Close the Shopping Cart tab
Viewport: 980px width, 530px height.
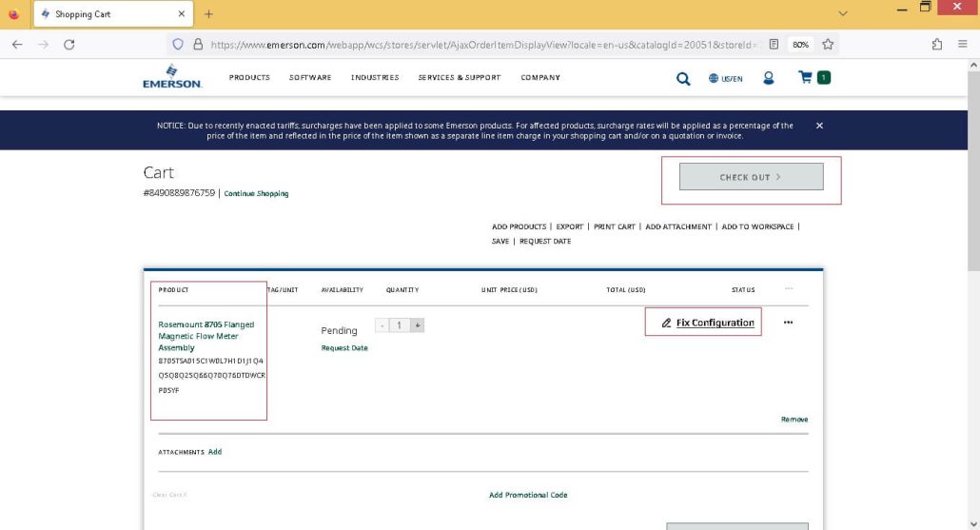pos(181,13)
